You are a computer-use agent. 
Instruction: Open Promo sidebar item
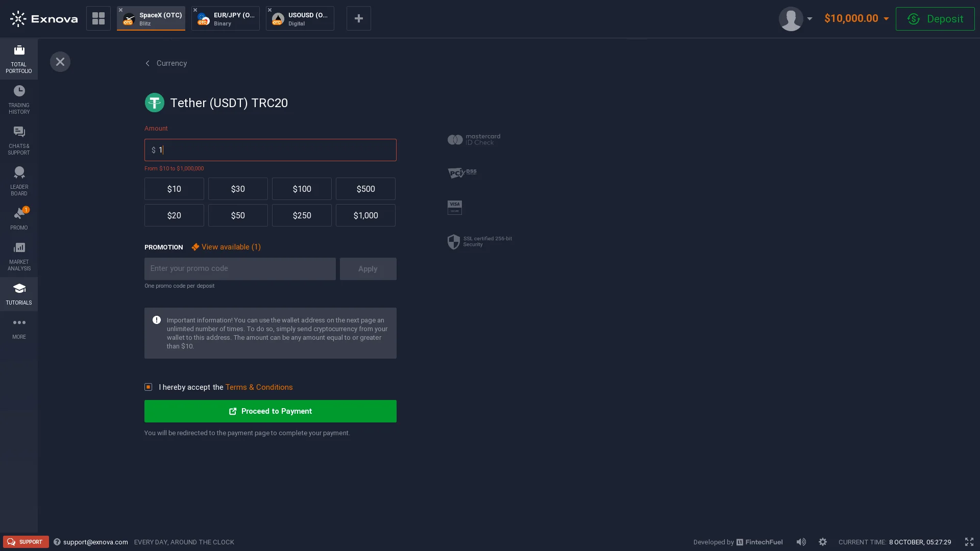(19, 219)
